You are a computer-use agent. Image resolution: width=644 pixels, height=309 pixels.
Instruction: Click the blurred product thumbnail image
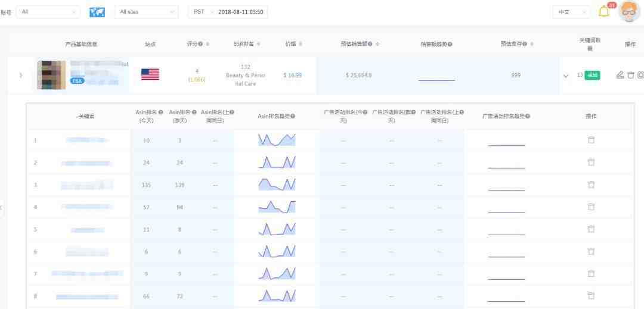(x=51, y=75)
